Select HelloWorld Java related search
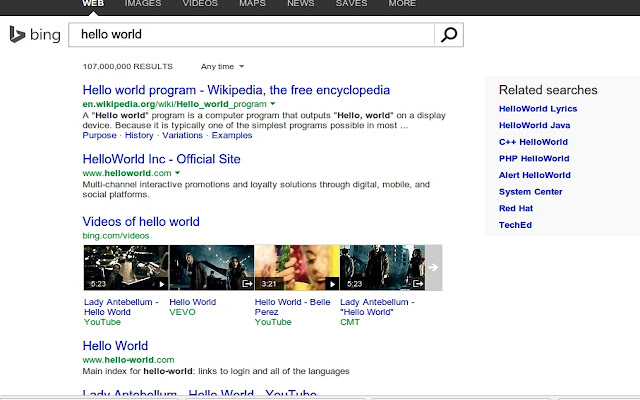 point(534,126)
